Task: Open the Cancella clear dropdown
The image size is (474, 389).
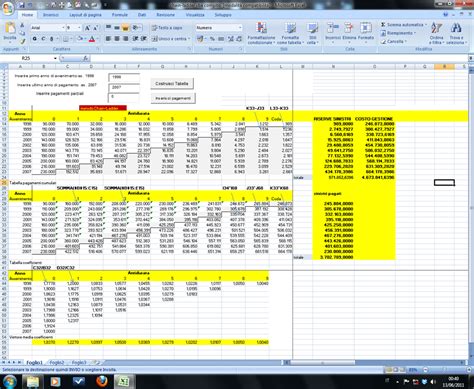Action: (x=394, y=41)
